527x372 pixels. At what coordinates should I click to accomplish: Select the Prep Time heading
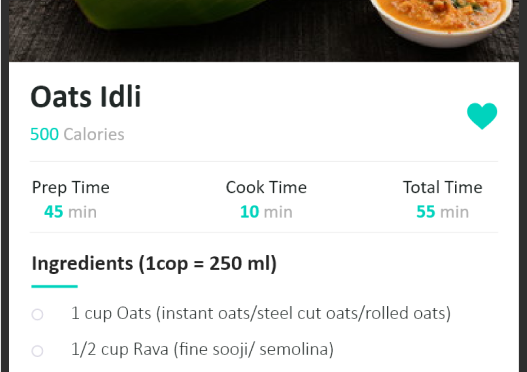pyautogui.click(x=71, y=188)
